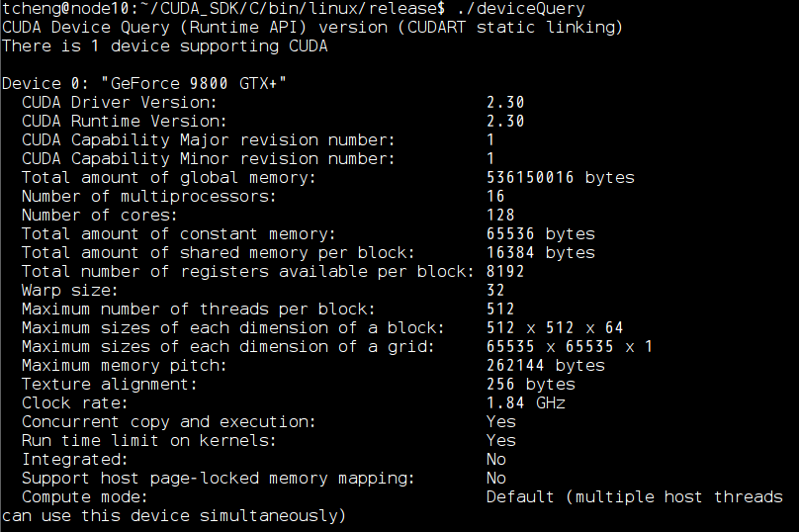Click the grid dimension sizes 65535 x 65535 x 1

point(570,347)
